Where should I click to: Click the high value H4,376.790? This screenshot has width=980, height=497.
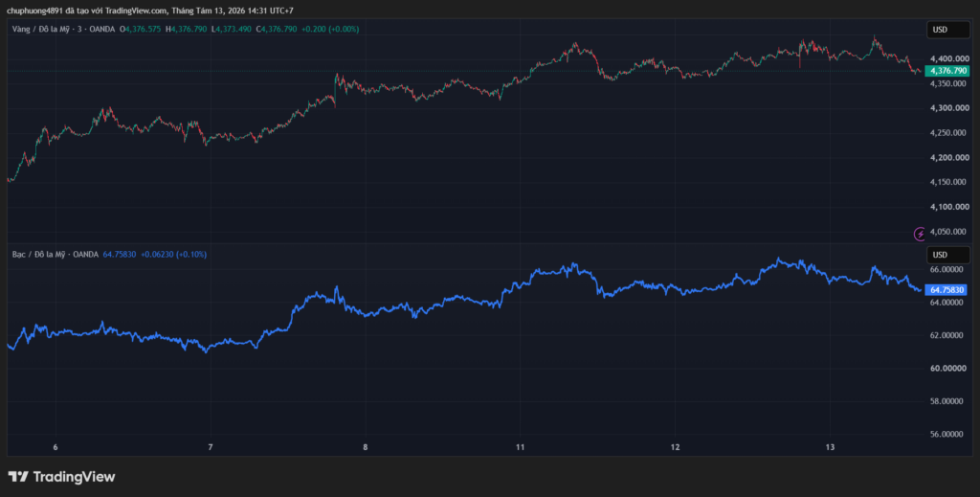point(187,29)
